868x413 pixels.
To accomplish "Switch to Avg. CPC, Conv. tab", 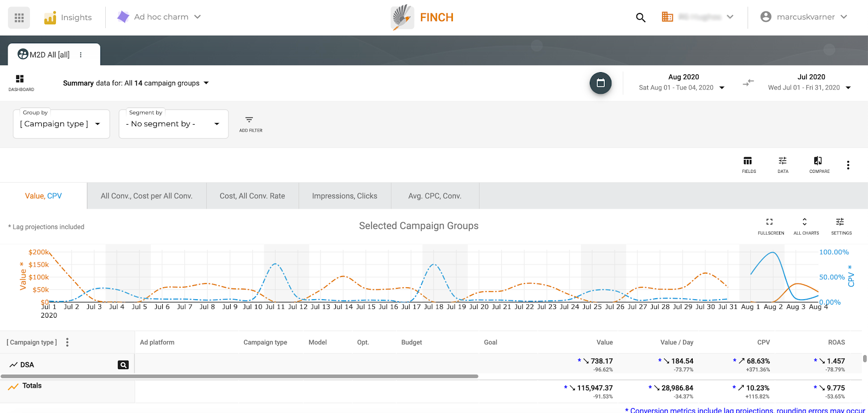I will pos(435,196).
